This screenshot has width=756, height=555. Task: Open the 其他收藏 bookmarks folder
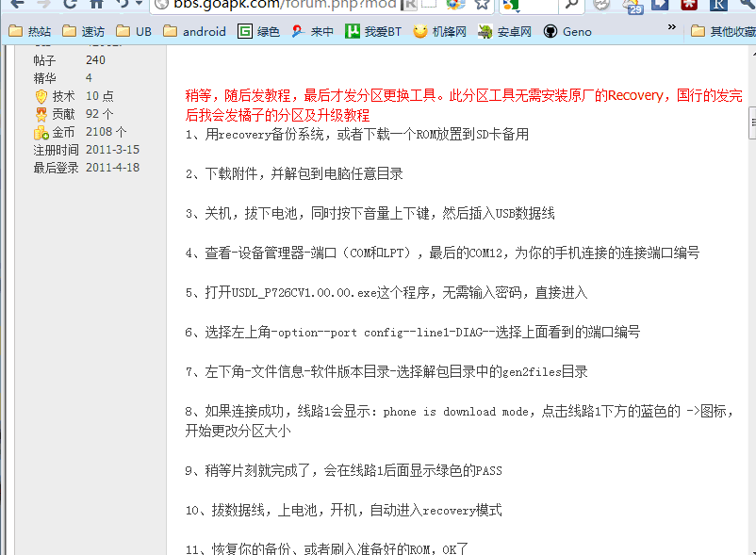723,31
